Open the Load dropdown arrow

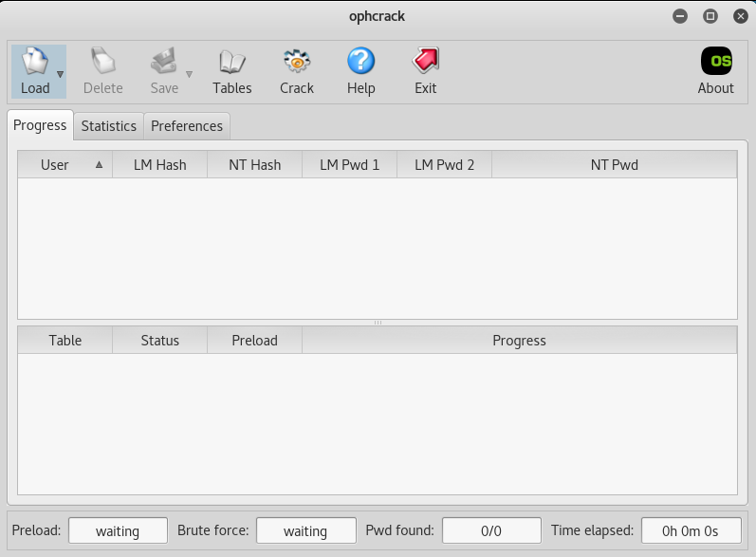click(61, 74)
